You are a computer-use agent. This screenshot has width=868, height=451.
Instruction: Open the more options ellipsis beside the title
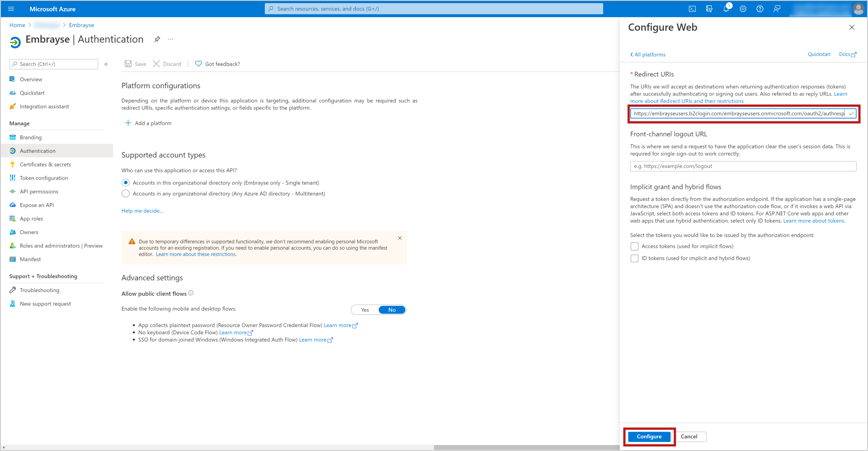pyautogui.click(x=171, y=39)
